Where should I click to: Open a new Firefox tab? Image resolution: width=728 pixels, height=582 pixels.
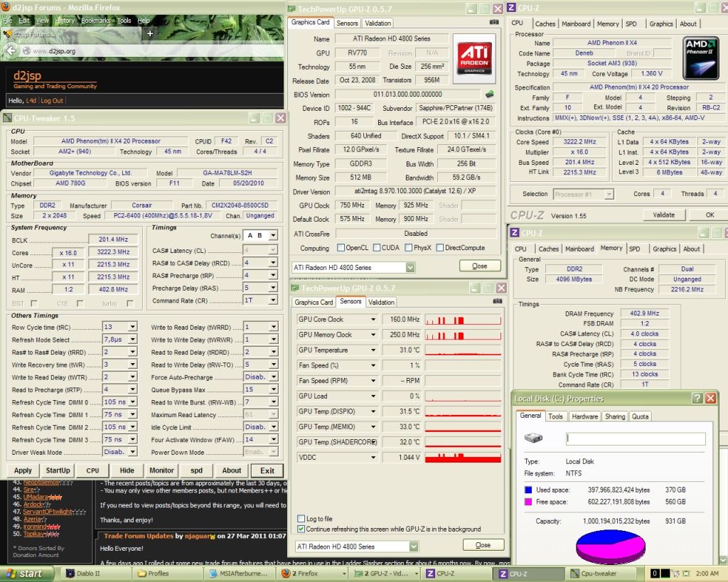[x=150, y=33]
